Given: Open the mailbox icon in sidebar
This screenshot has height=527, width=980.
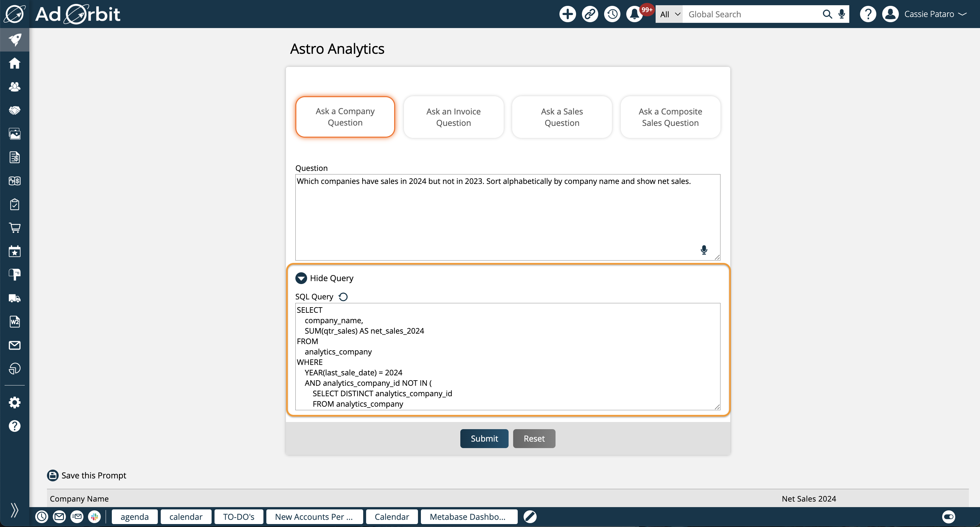Looking at the screenshot, I should coord(14,274).
